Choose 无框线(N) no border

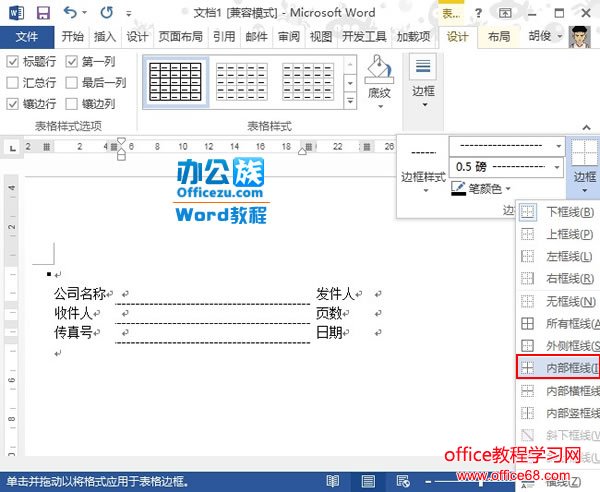click(x=559, y=302)
